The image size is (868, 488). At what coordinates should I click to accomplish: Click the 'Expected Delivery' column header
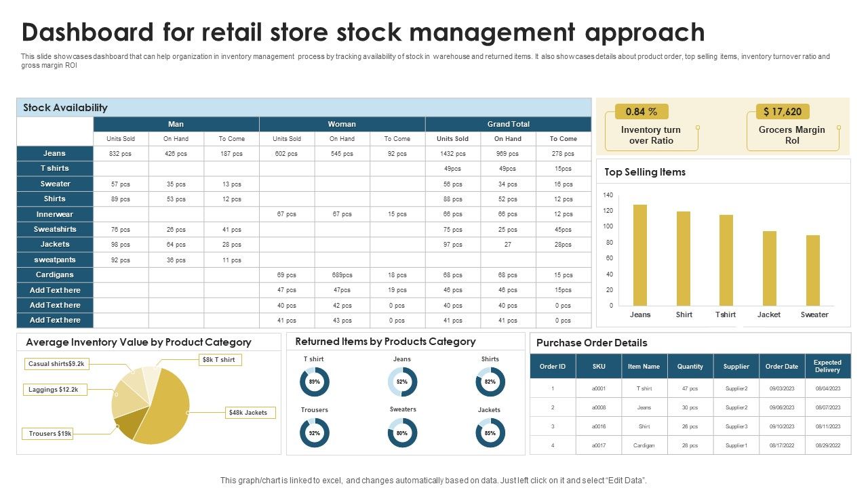[x=828, y=366]
